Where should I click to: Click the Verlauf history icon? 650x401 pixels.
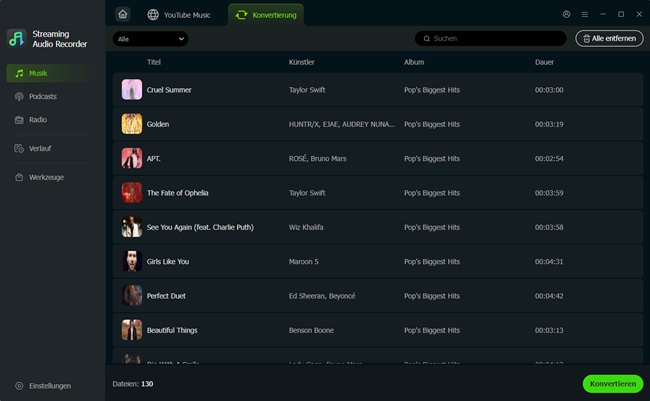[x=19, y=148]
